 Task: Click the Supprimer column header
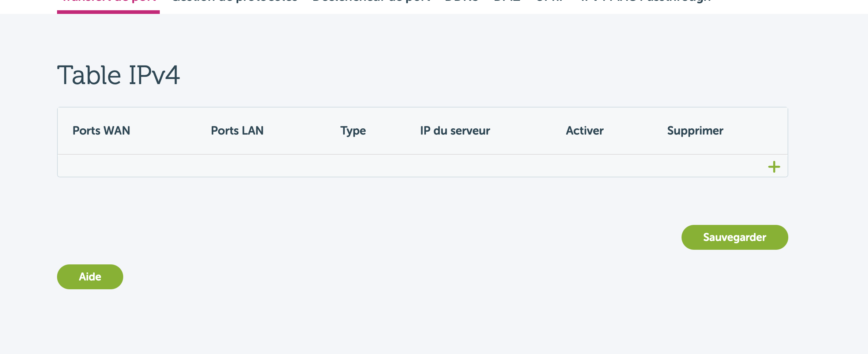pyautogui.click(x=695, y=131)
